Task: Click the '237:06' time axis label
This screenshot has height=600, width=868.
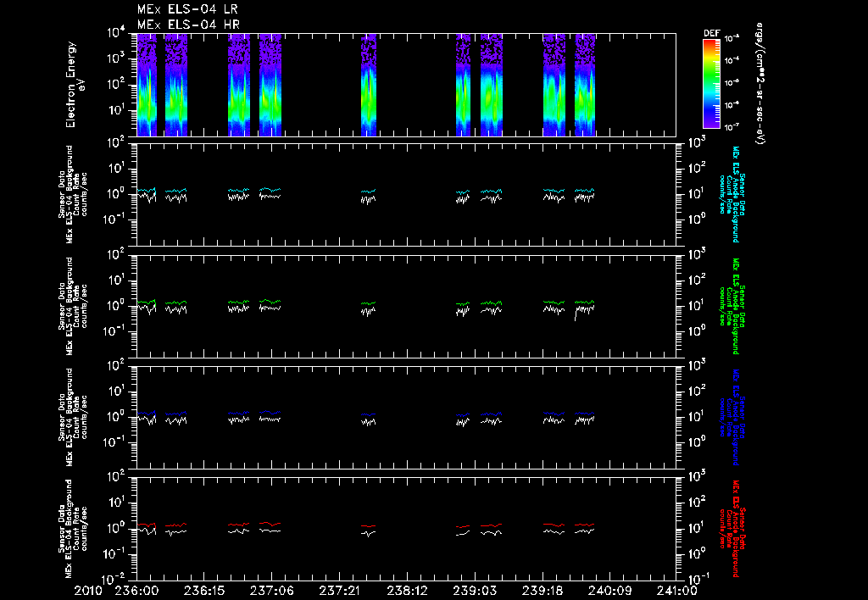Action: 272,591
